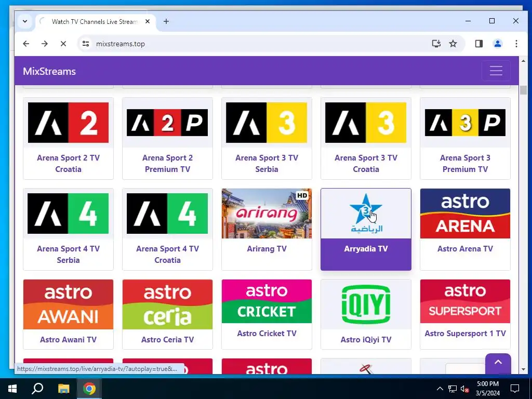This screenshot has width=532, height=399.
Task: Toggle the Chrome side panel
Action: tap(478, 44)
